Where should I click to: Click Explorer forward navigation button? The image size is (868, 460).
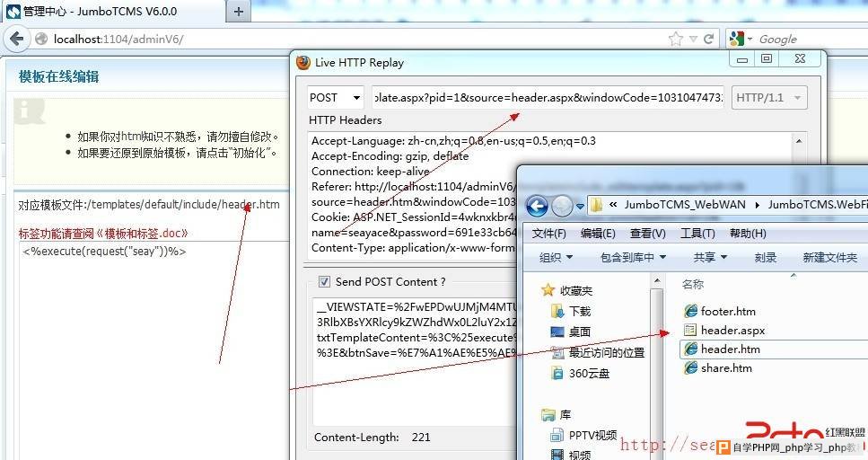pyautogui.click(x=563, y=206)
